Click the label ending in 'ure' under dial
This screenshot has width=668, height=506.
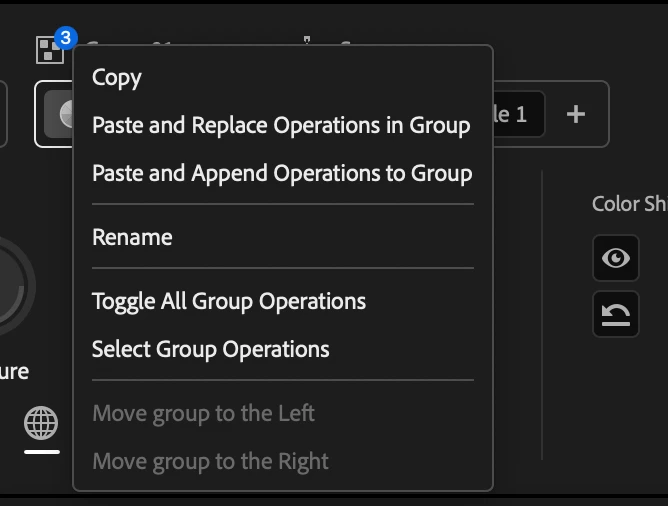point(14,372)
